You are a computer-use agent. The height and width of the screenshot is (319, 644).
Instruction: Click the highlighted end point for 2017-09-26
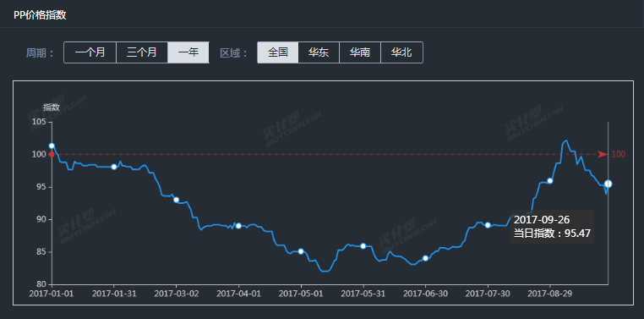point(609,184)
